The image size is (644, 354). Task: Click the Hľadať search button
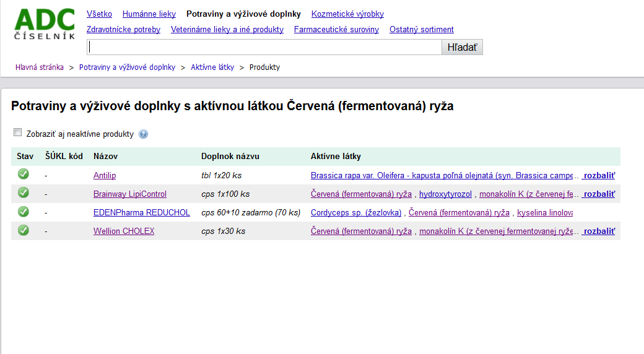pos(462,47)
